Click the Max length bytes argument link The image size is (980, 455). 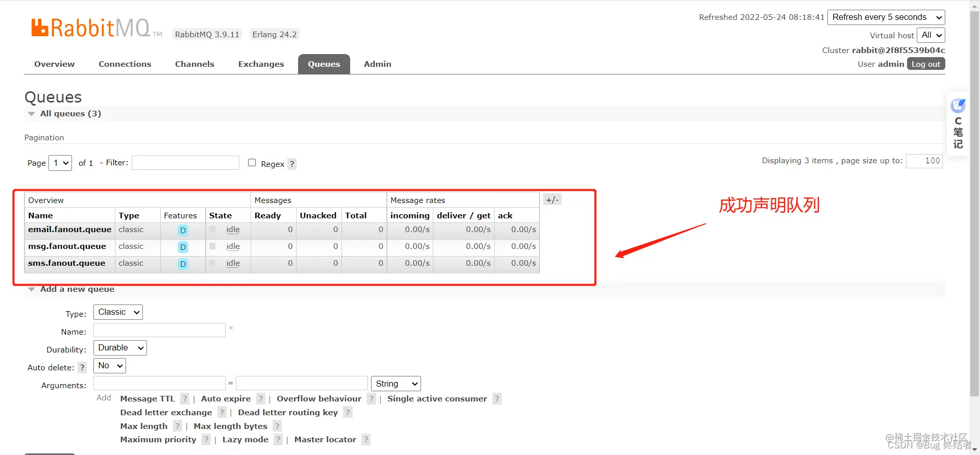[230, 426]
